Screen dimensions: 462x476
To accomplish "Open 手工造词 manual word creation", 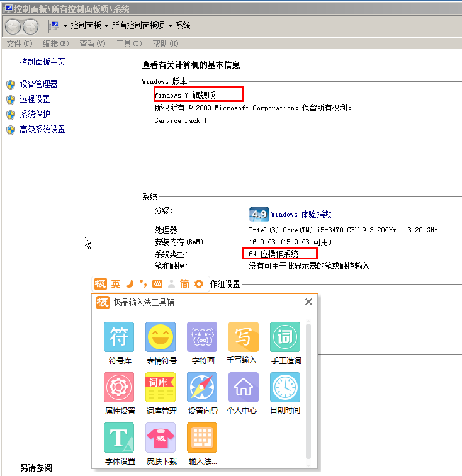I will 285,337.
